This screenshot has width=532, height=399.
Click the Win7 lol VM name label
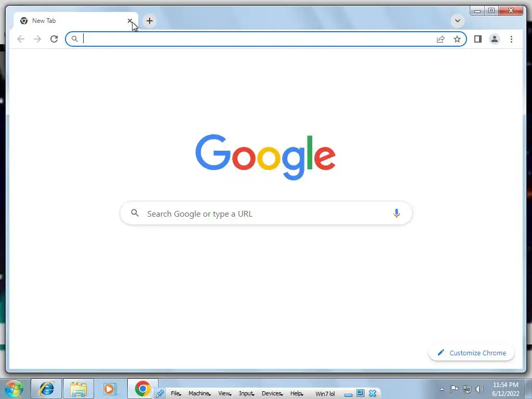click(x=325, y=394)
